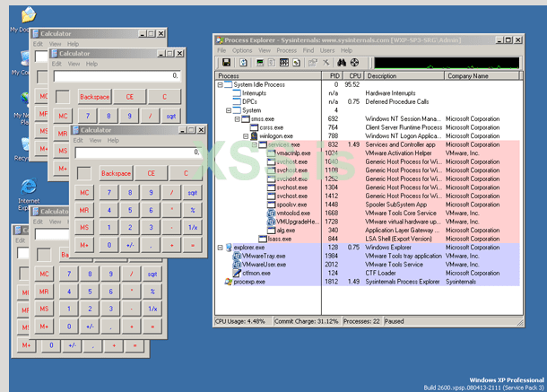Click the crosshair Find Window's Process icon
This screenshot has height=392, width=547.
[x=353, y=63]
